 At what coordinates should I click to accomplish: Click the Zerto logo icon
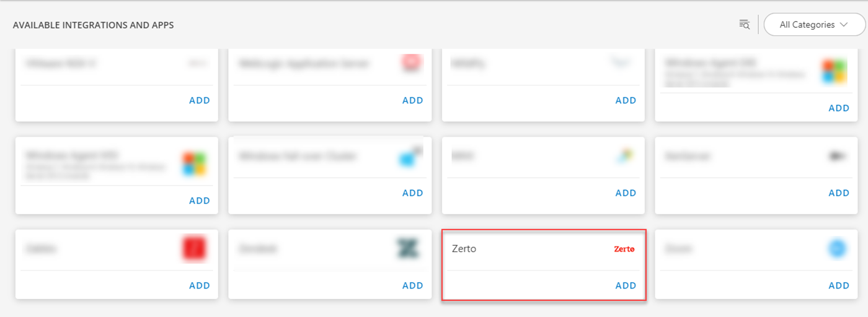[x=624, y=249]
